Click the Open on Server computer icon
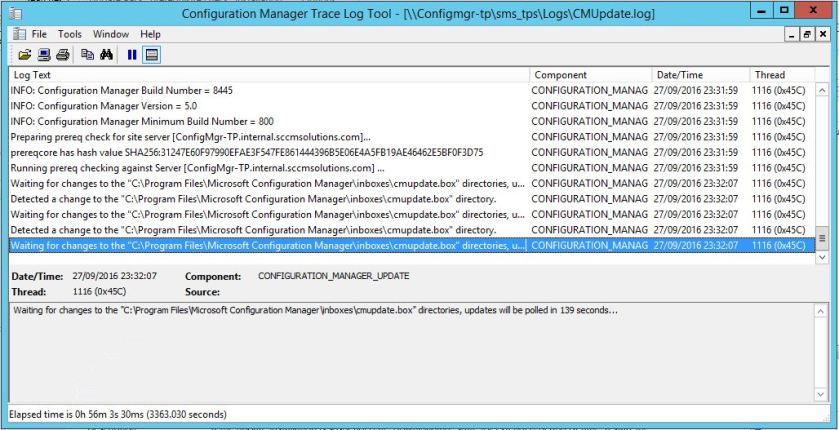Viewport: 839px width, 430px height. 44,54
